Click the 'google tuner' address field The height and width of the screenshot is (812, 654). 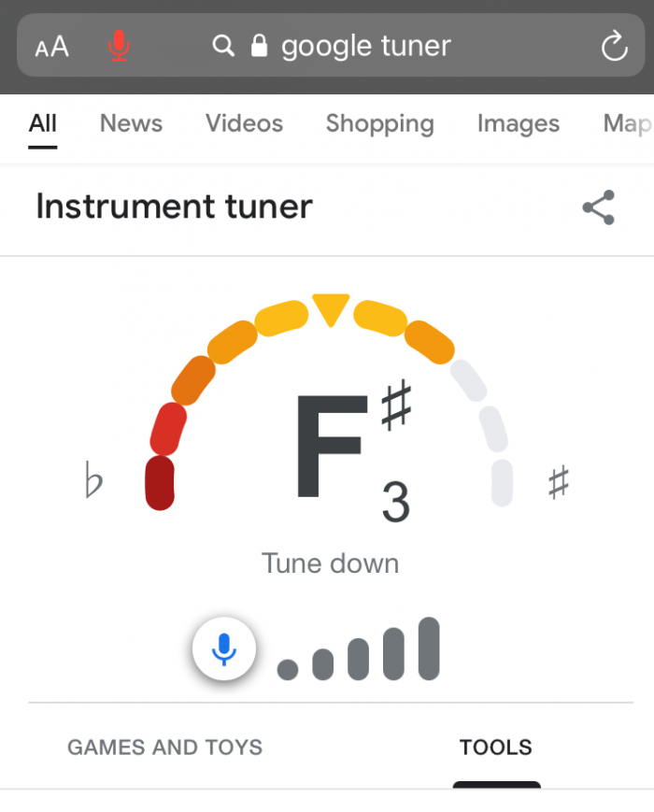coord(365,46)
